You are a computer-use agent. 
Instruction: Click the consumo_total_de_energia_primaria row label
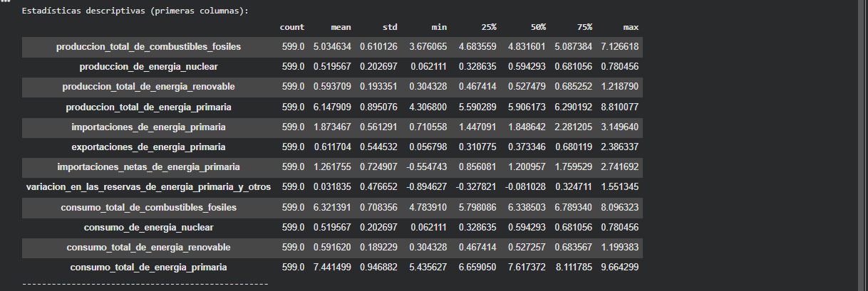[148, 268]
